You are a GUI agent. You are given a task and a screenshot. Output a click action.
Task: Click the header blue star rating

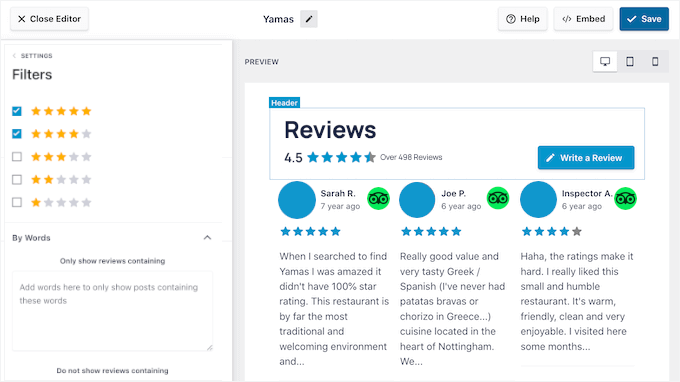[341, 157]
